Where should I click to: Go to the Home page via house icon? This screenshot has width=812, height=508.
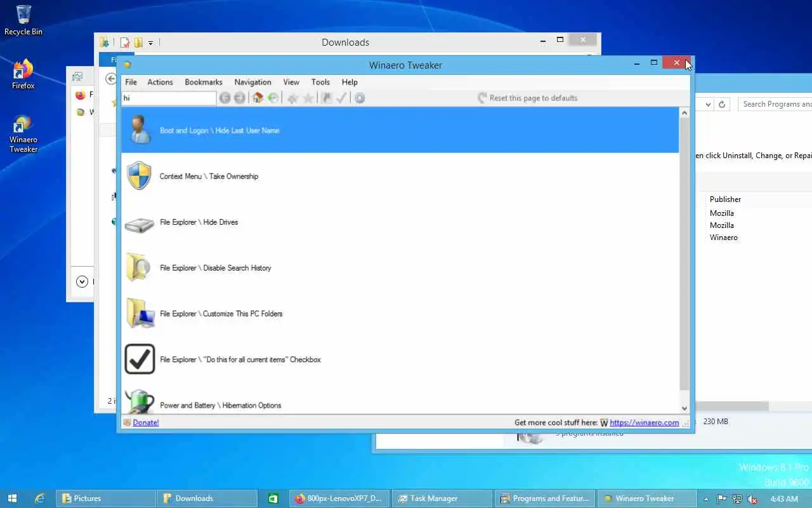258,98
